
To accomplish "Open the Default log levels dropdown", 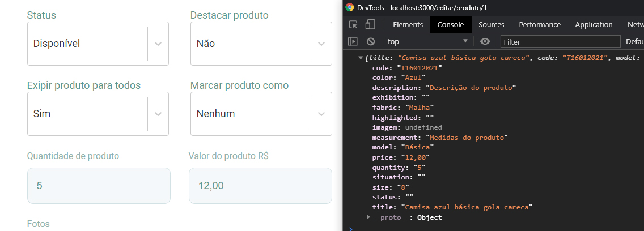I will pyautogui.click(x=634, y=41).
